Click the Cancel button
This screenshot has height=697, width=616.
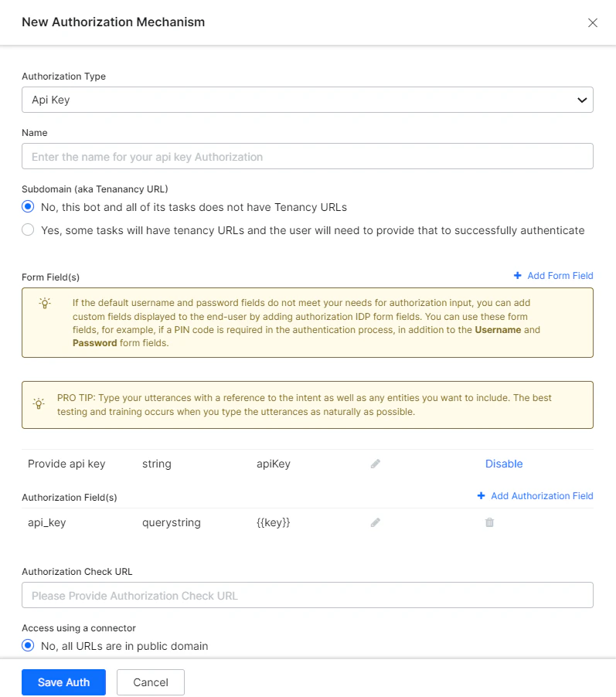(x=150, y=682)
